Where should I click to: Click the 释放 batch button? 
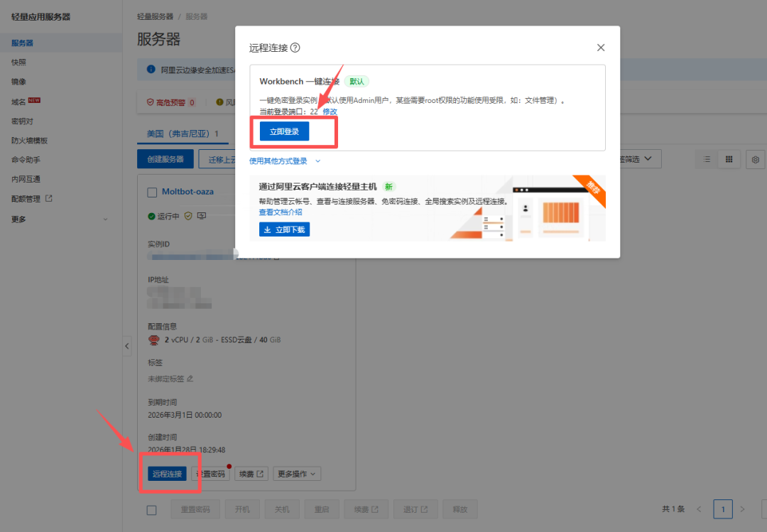(x=459, y=509)
